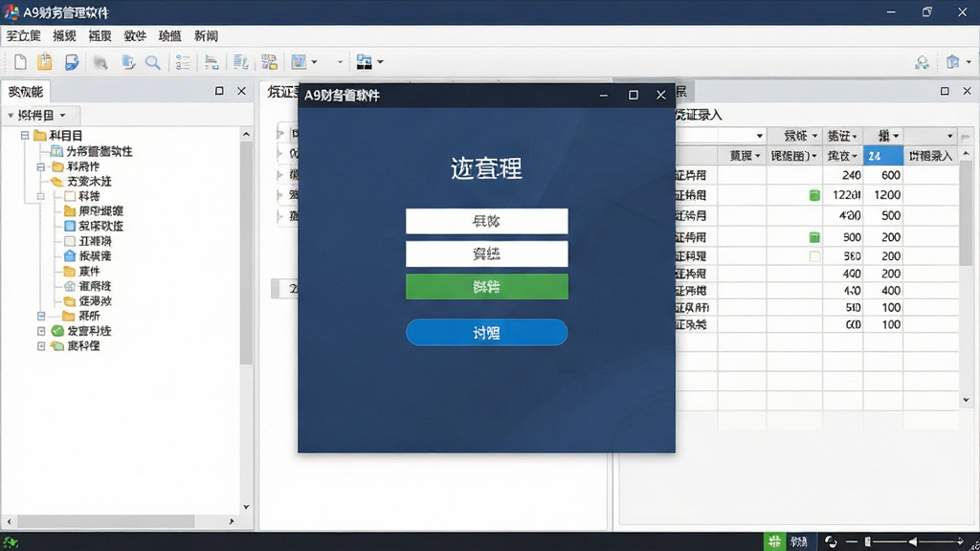Click the voucher table scrollbar's up arrow
Viewport: 980px width, 551px height.
[x=967, y=153]
